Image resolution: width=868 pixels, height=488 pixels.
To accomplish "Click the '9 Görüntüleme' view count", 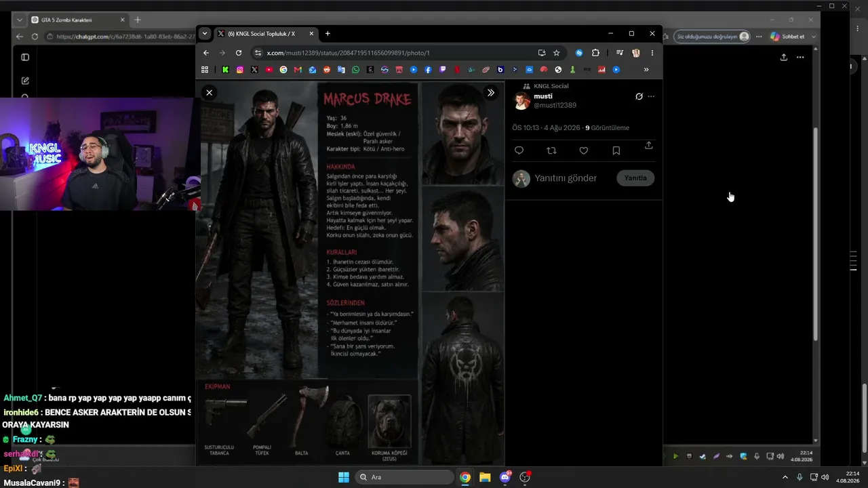I will pos(607,127).
